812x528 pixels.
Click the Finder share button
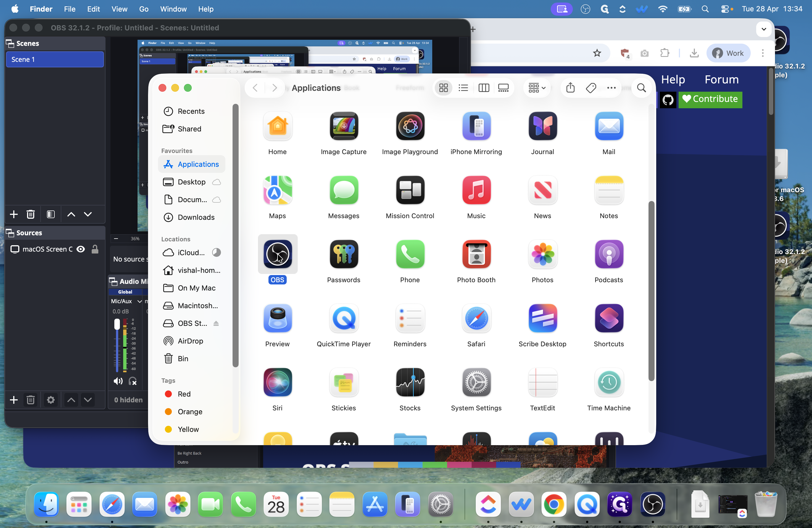[x=570, y=88]
